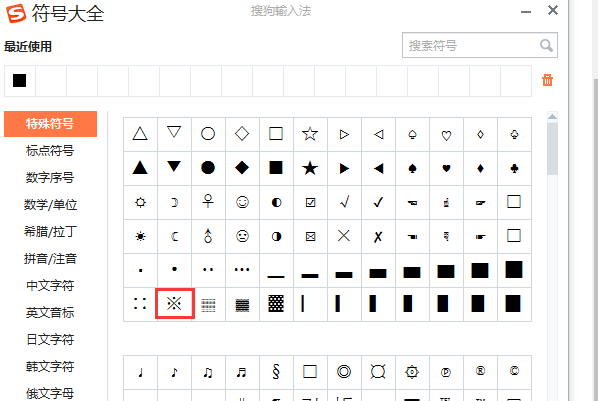Choose the single eighth note symbol
598x401 pixels.
(x=174, y=372)
